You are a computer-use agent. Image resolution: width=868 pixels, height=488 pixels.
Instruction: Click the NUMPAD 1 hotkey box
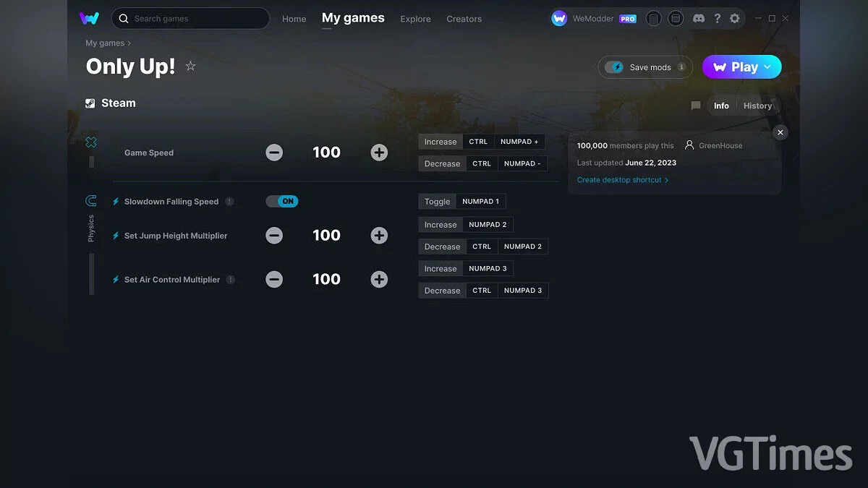[480, 202]
